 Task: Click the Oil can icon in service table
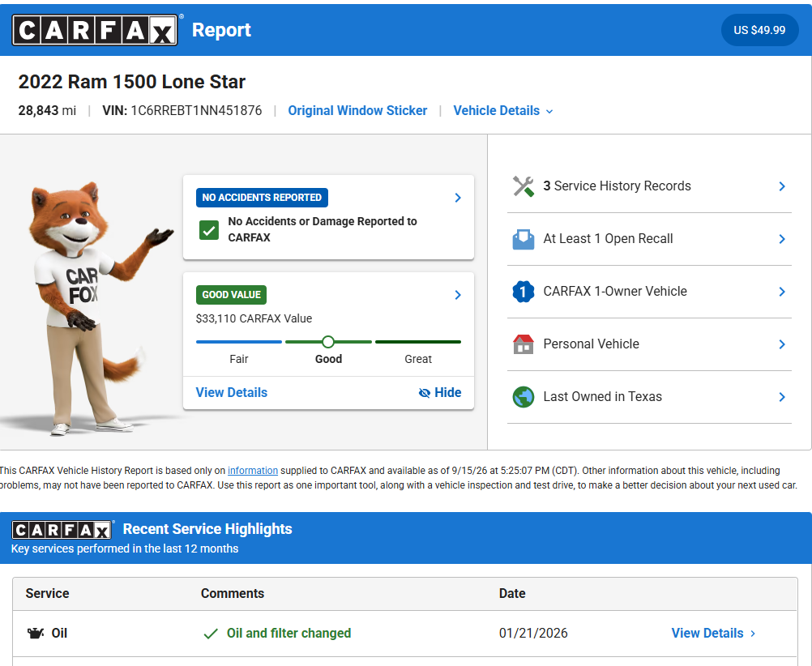pyautogui.click(x=35, y=633)
